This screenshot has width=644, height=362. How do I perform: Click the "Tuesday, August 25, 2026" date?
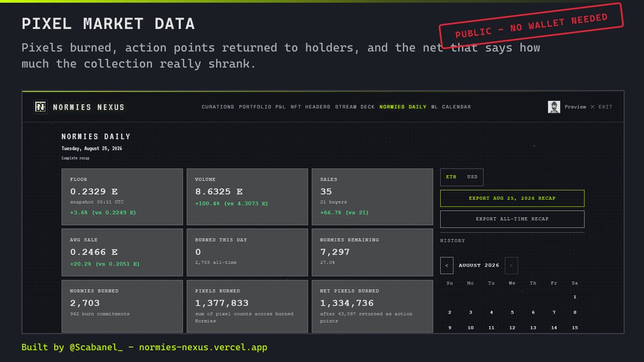point(91,149)
